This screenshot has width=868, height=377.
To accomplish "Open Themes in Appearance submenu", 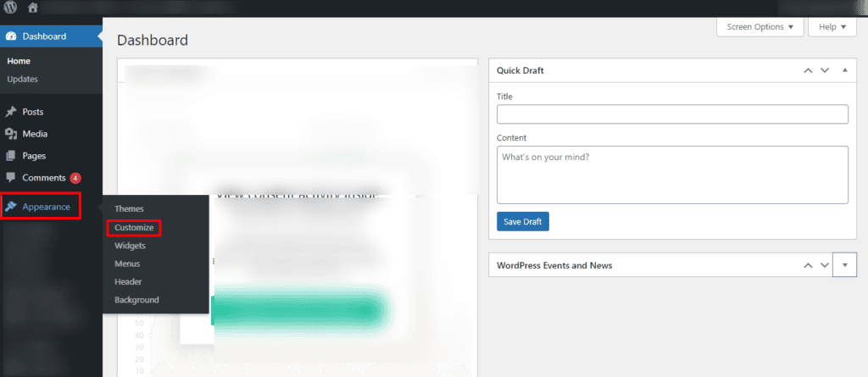I will (129, 208).
